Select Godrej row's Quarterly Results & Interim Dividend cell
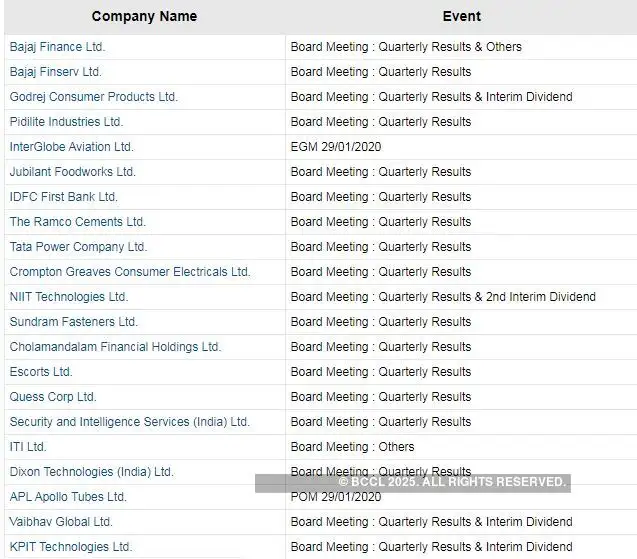The height and width of the screenshot is (559, 637). pyautogui.click(x=461, y=97)
